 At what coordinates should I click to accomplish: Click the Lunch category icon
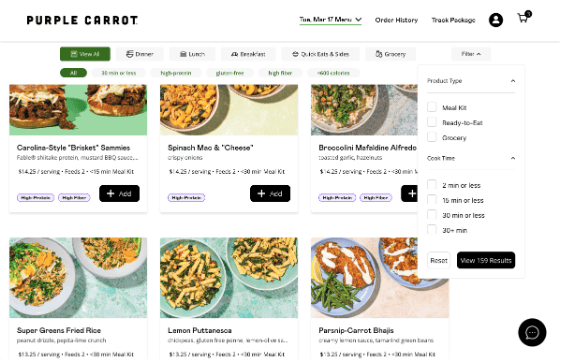pos(183,54)
